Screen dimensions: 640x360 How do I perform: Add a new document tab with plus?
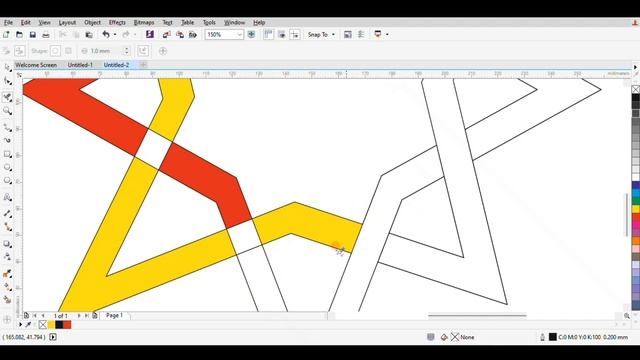[x=143, y=65]
